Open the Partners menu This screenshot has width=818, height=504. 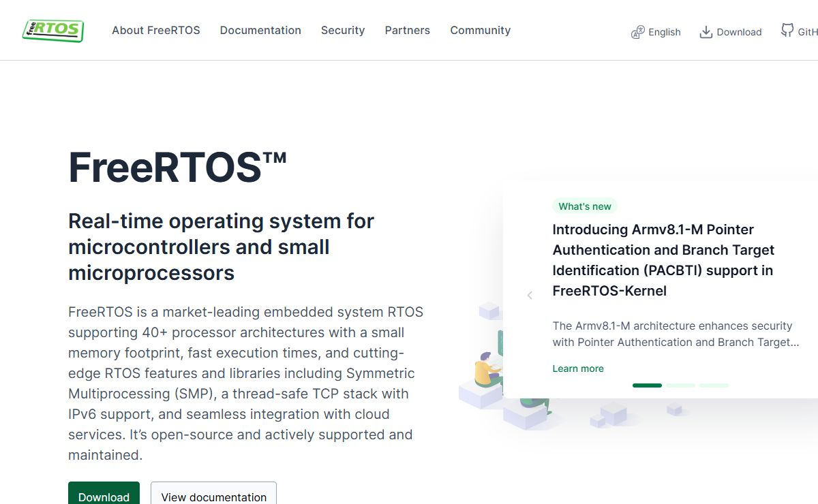click(408, 30)
